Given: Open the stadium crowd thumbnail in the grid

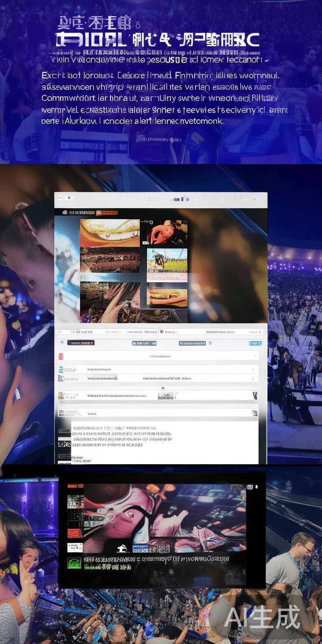Looking at the screenshot, I should [110, 260].
